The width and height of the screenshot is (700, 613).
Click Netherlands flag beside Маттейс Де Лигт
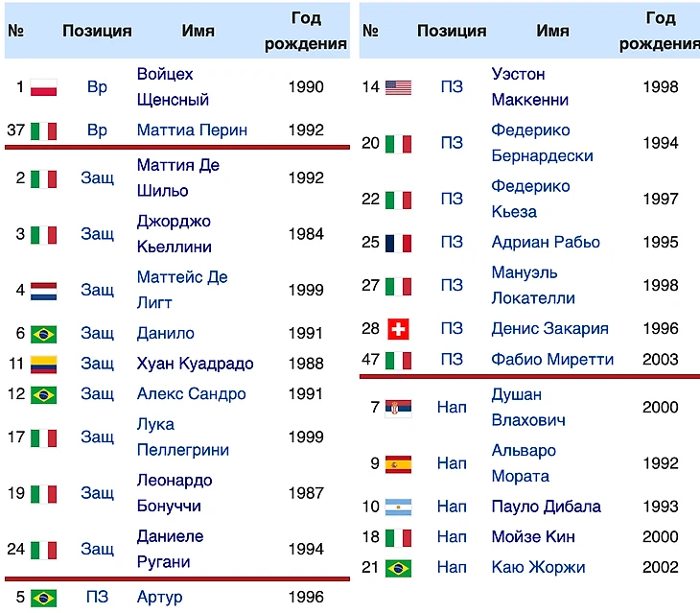43,290
